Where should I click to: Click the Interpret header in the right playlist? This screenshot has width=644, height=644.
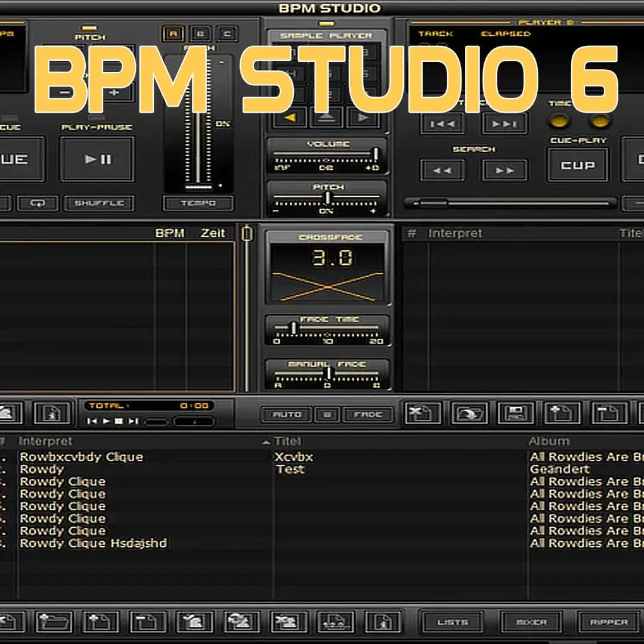[454, 233]
